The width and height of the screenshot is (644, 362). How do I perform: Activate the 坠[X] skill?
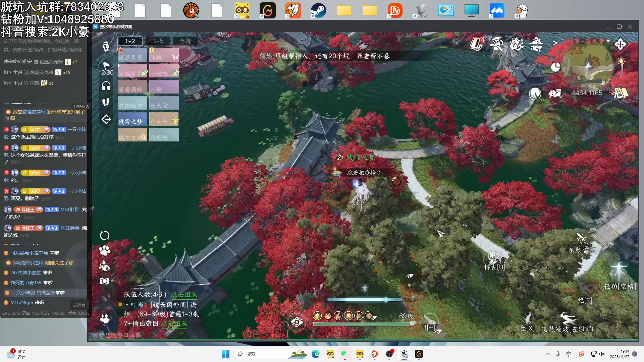527,321
